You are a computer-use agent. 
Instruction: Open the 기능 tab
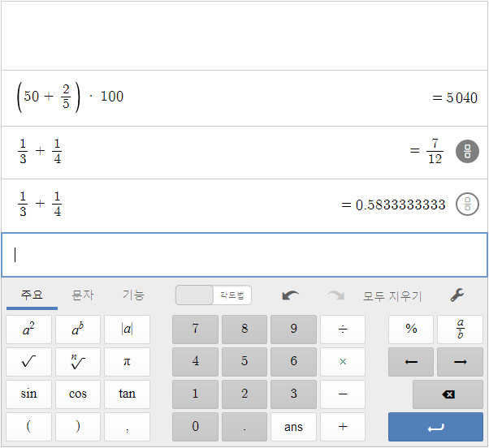pos(133,295)
